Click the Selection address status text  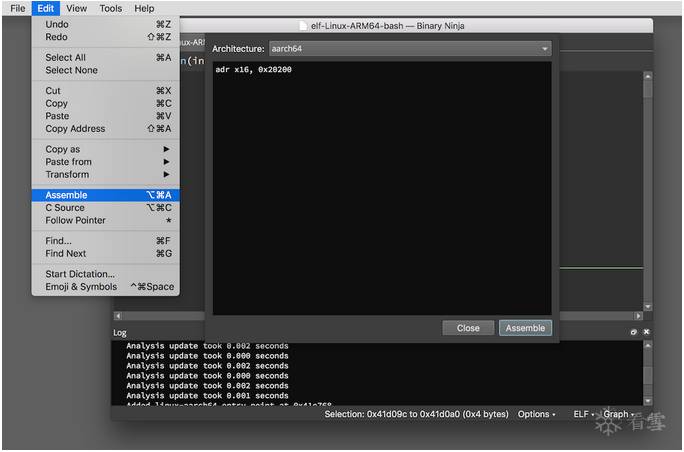(x=416, y=414)
